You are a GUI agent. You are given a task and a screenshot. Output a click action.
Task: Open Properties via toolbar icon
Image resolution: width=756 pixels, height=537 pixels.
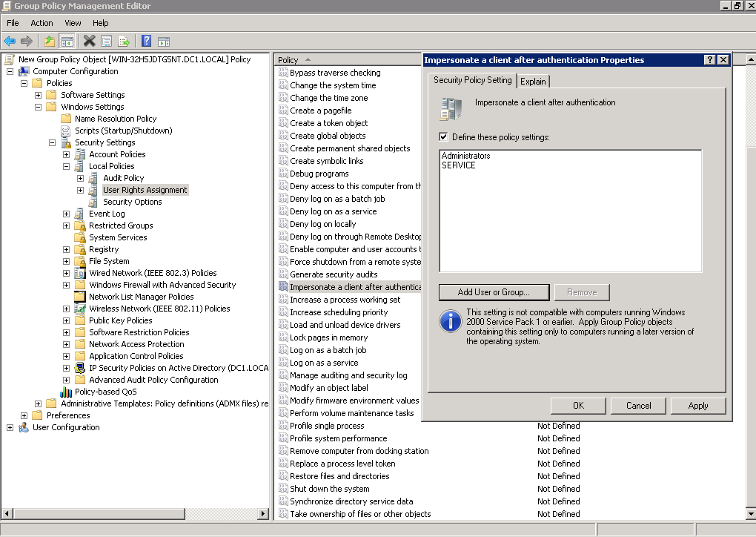[107, 42]
